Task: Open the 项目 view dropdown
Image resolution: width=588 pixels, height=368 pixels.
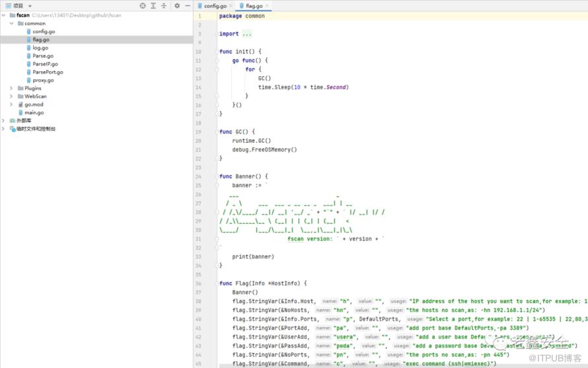Action: (30, 6)
